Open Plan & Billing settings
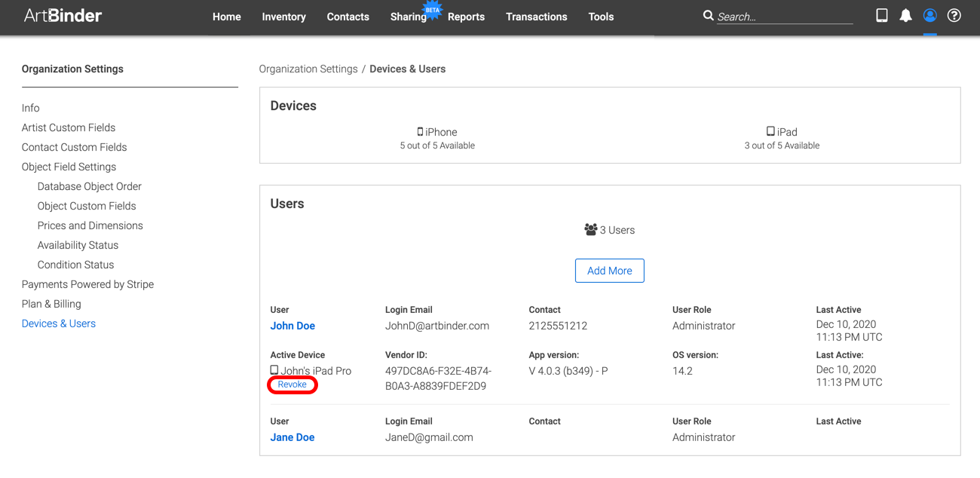The height and width of the screenshot is (478, 980). click(51, 304)
